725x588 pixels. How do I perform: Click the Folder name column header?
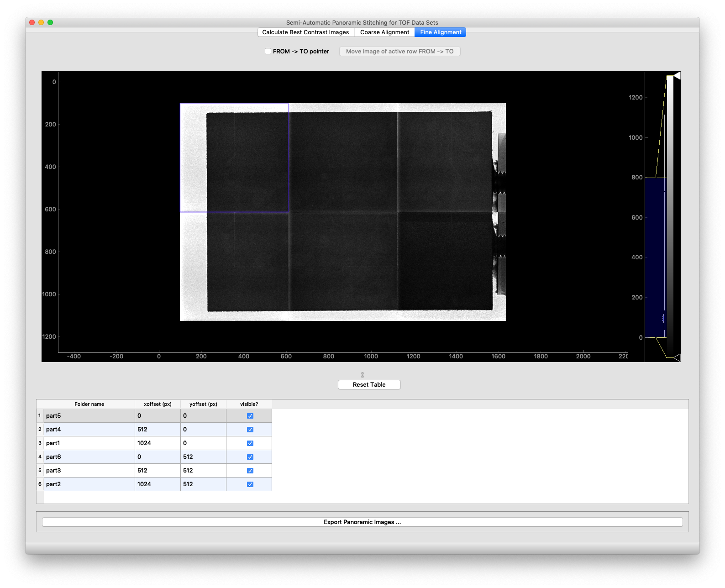click(x=89, y=404)
